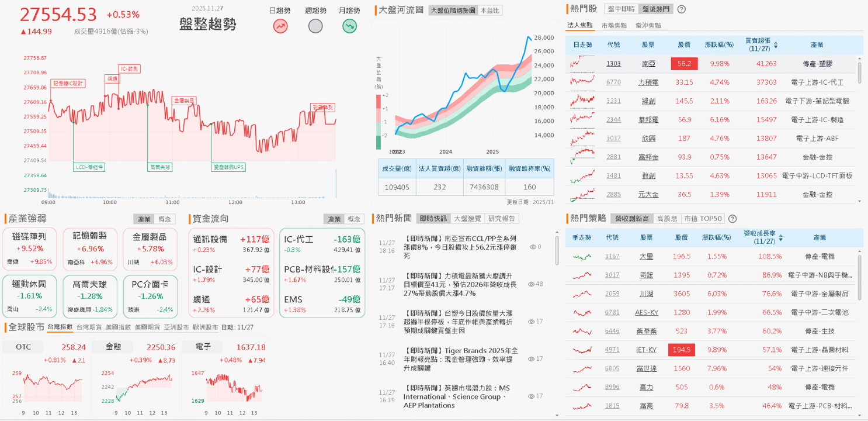Select the 磁碟陣列 marker on the intraday chart

[x=322, y=108]
